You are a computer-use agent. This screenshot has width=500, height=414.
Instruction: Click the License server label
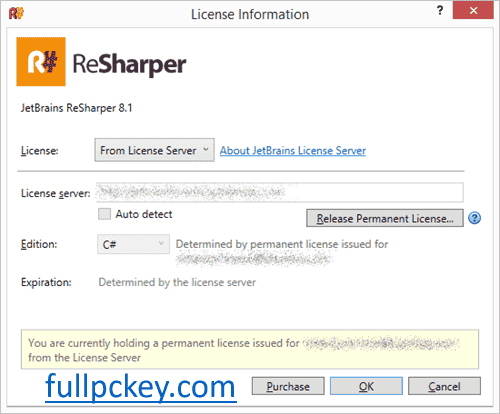(x=56, y=193)
